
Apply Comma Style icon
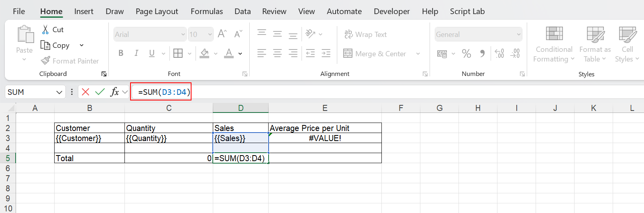(x=482, y=53)
